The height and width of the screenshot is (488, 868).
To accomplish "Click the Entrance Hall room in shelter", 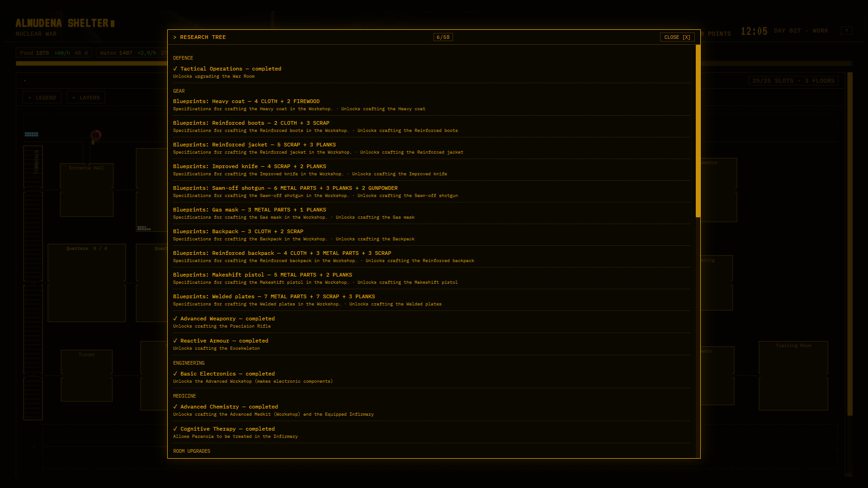I will [86, 190].
